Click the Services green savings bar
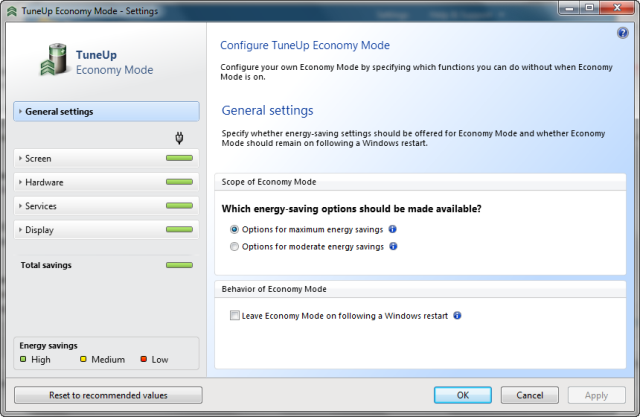This screenshot has height=417, width=640. pos(179,205)
